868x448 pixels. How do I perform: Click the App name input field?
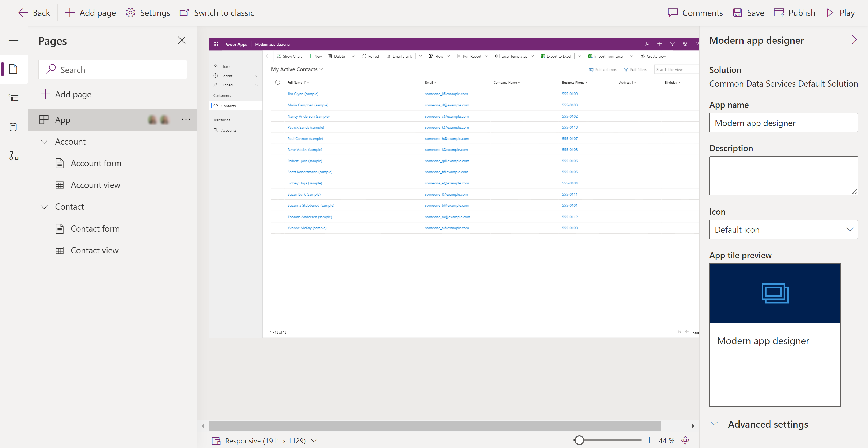[784, 122]
